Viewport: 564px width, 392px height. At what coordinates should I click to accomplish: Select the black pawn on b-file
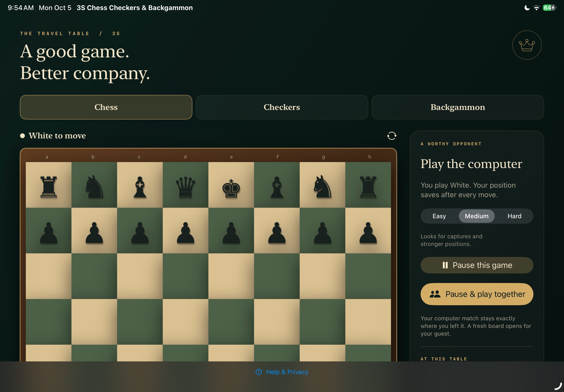94,233
